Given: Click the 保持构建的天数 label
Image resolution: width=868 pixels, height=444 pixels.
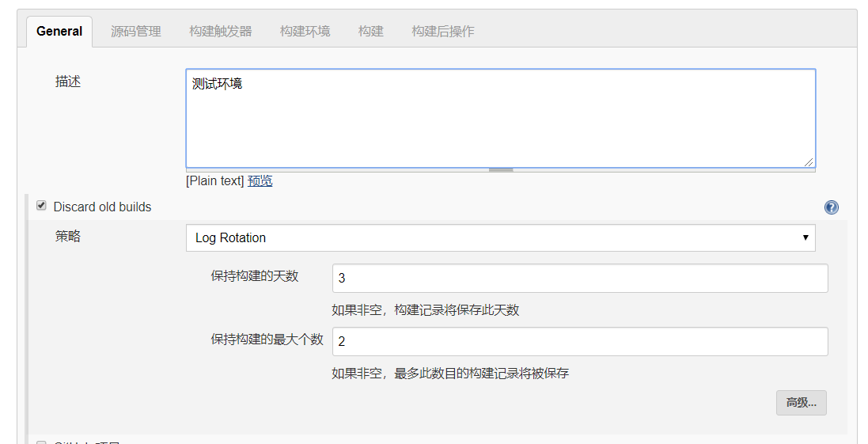Looking at the screenshot, I should 255,275.
